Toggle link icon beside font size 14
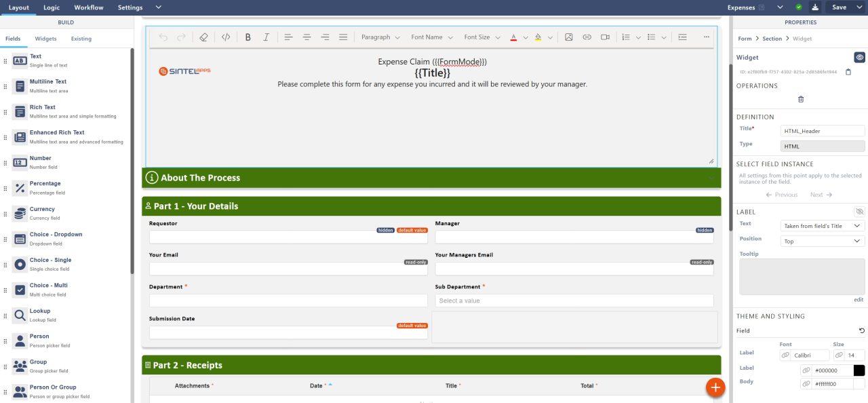Image resolution: width=868 pixels, height=403 pixels. tap(839, 355)
